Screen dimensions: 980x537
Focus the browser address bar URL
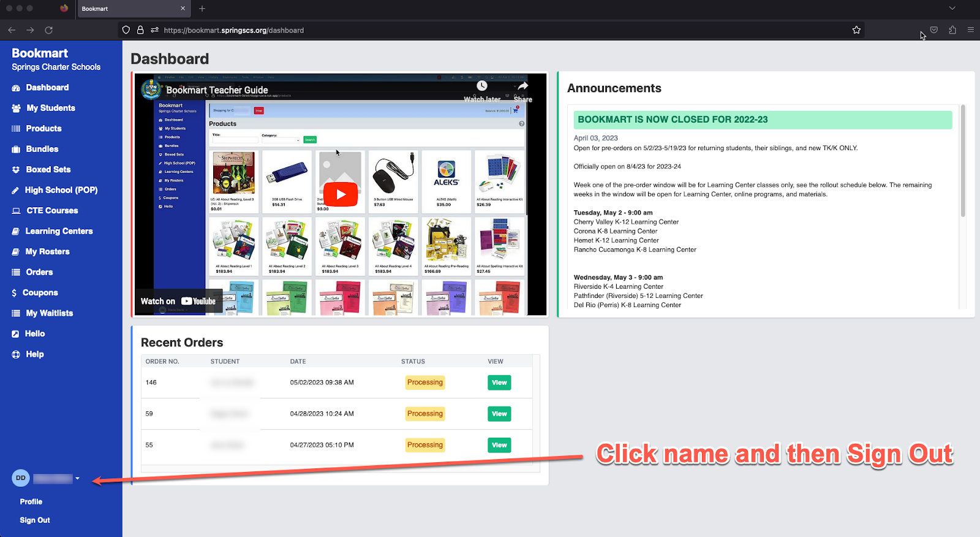click(234, 30)
